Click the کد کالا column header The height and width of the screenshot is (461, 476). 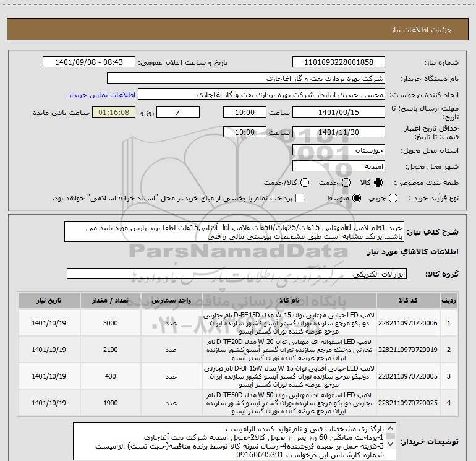[x=408, y=301]
